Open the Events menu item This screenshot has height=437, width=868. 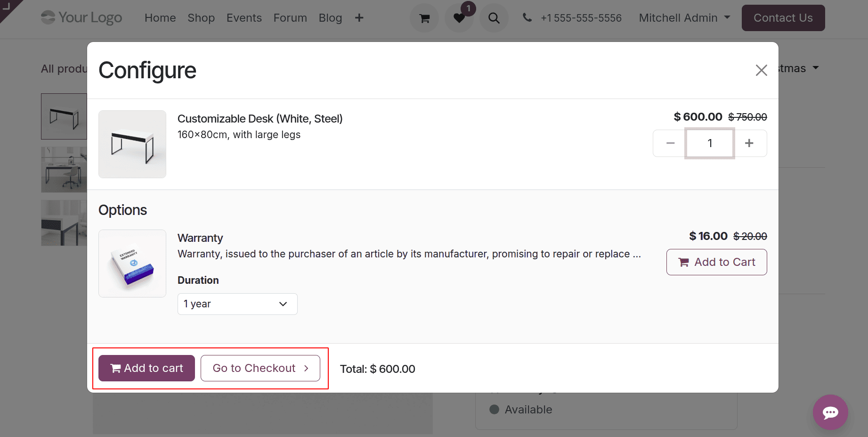[x=244, y=18]
